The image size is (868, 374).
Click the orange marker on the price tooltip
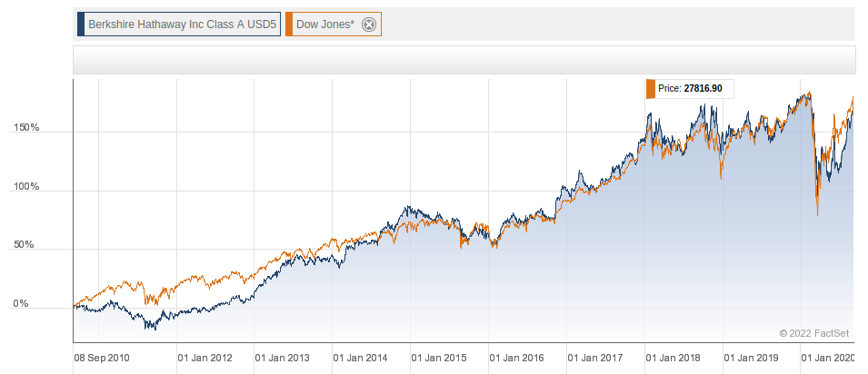[651, 89]
